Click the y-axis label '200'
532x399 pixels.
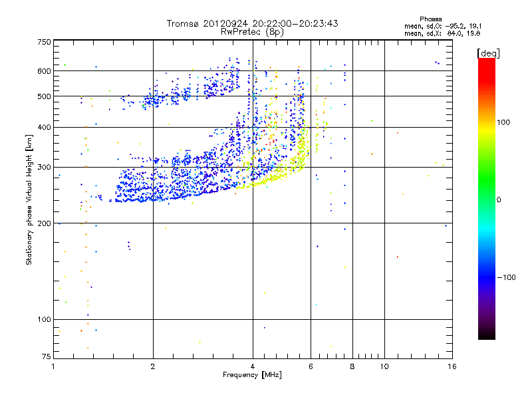(x=44, y=223)
